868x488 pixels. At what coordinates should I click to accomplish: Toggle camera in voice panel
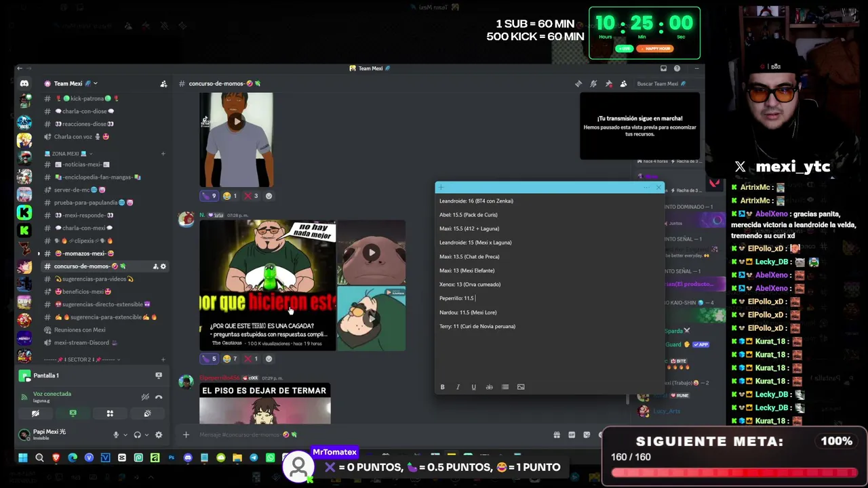pos(36,413)
